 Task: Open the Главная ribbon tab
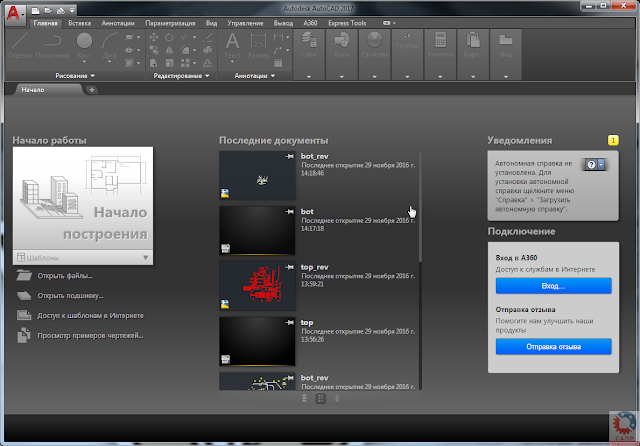click(46, 23)
